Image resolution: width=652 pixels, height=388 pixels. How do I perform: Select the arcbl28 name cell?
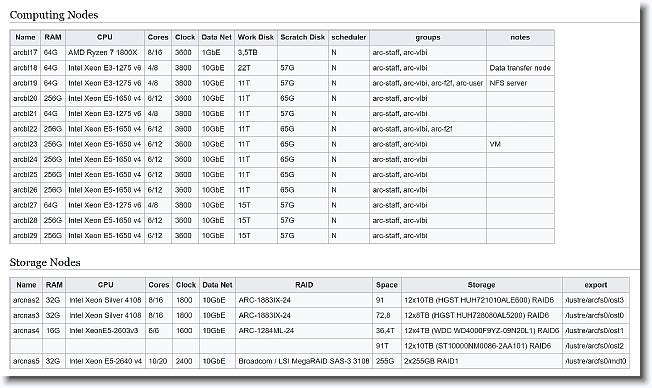(25, 220)
